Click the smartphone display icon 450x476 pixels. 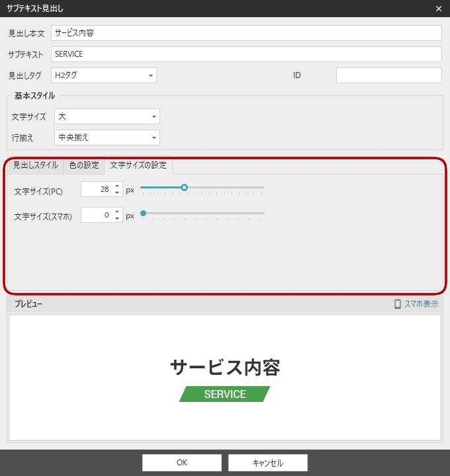(x=398, y=304)
